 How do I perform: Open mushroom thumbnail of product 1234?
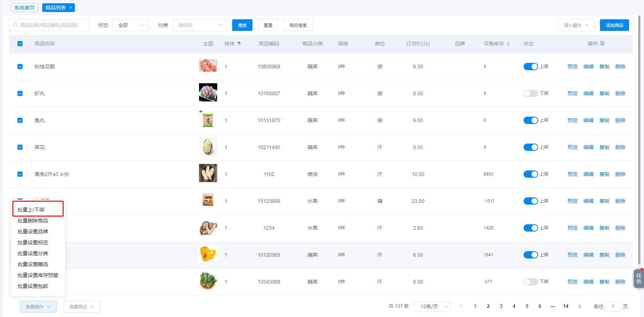pyautogui.click(x=208, y=228)
